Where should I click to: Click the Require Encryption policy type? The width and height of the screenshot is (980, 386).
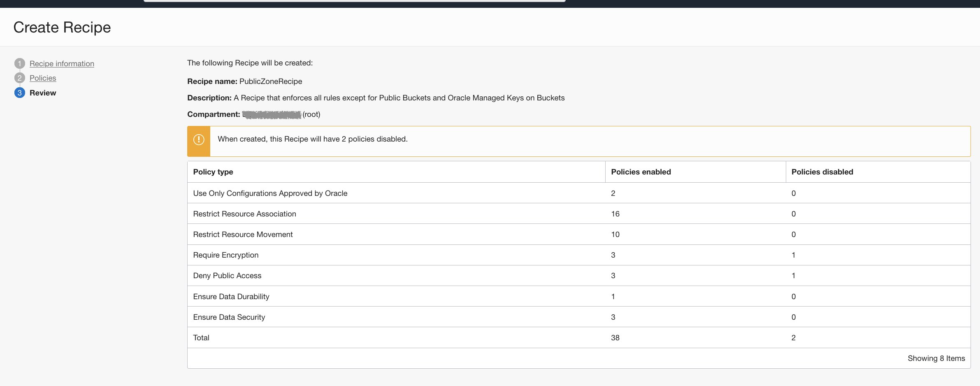point(226,255)
